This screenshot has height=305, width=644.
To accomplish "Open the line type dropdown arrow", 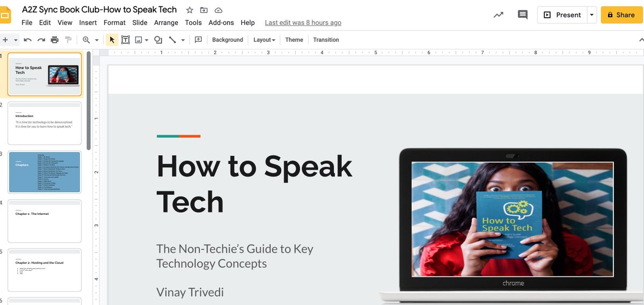I will (x=183, y=40).
